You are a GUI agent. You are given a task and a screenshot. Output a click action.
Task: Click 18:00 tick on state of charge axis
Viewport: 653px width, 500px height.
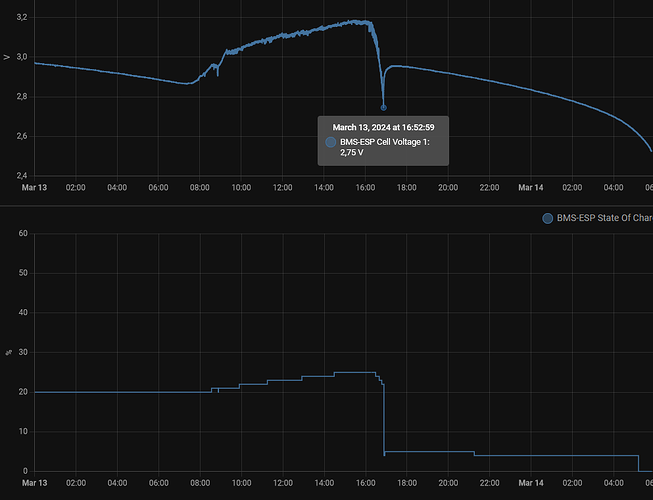(x=406, y=483)
